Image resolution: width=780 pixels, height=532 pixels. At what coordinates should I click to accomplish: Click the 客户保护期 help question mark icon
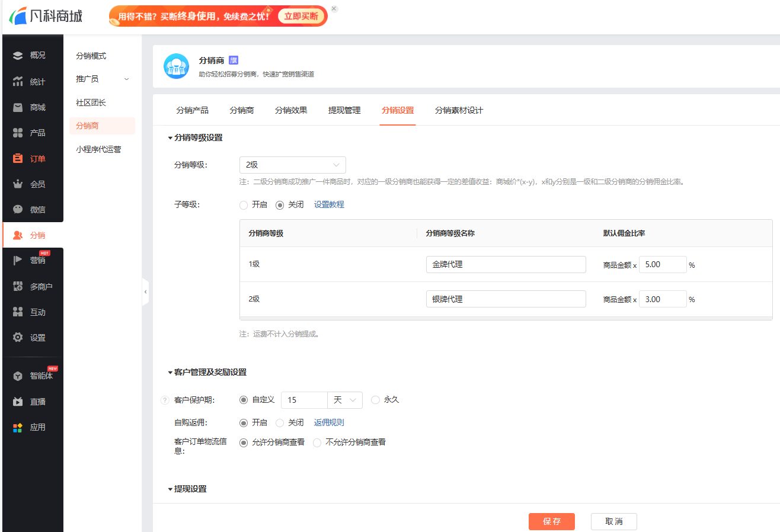pyautogui.click(x=165, y=400)
